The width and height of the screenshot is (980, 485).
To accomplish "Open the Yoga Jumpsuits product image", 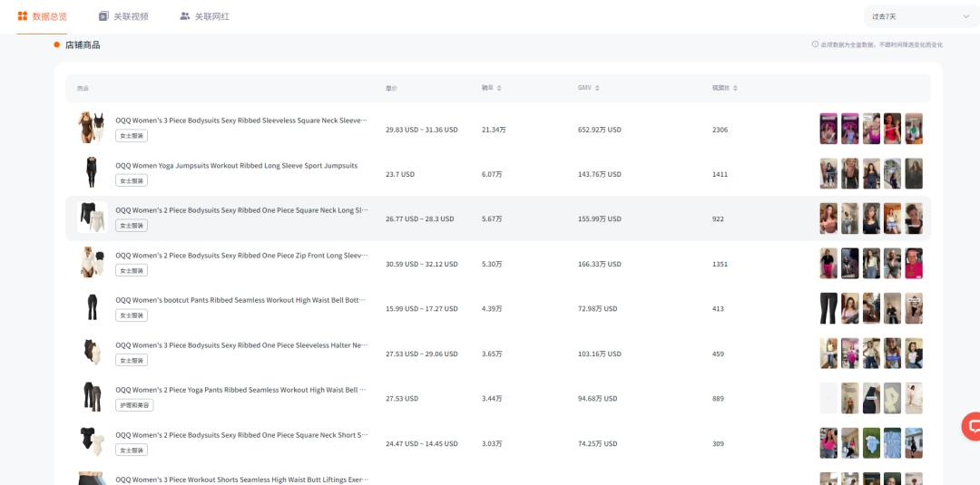I will pos(92,173).
